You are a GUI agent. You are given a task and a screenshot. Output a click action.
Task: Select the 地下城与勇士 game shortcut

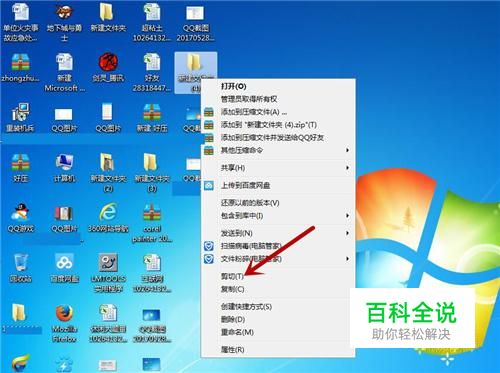tap(64, 22)
